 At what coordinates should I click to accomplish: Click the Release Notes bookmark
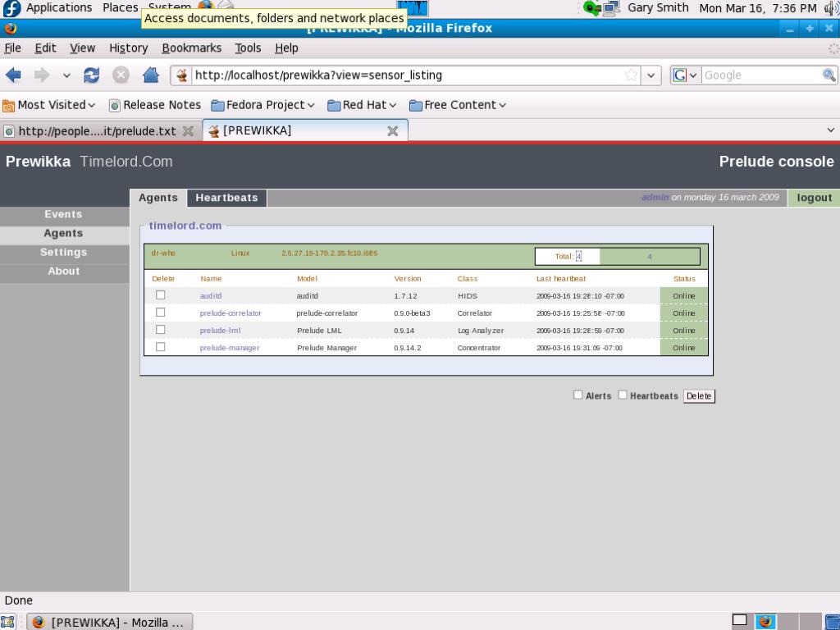coord(155,105)
